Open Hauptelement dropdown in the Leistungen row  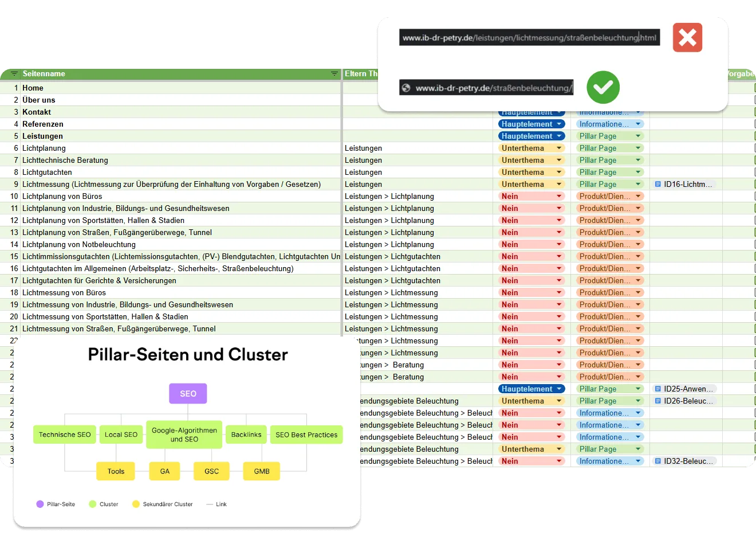click(531, 136)
